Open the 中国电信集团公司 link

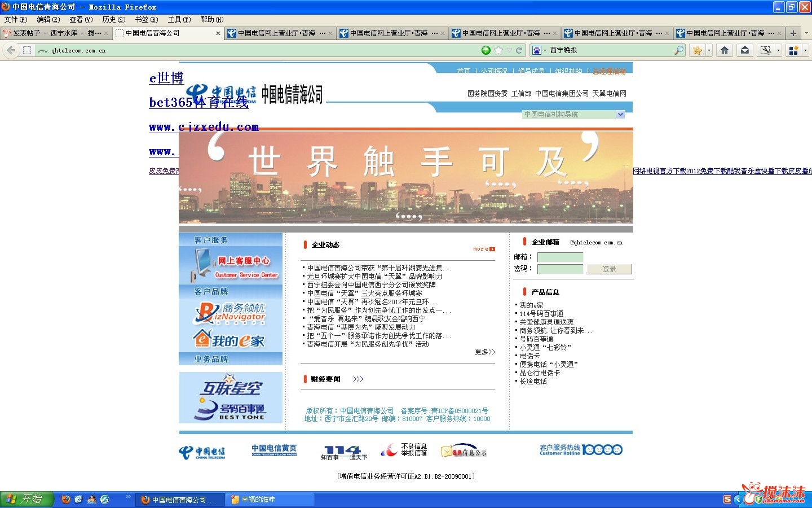pyautogui.click(x=562, y=94)
